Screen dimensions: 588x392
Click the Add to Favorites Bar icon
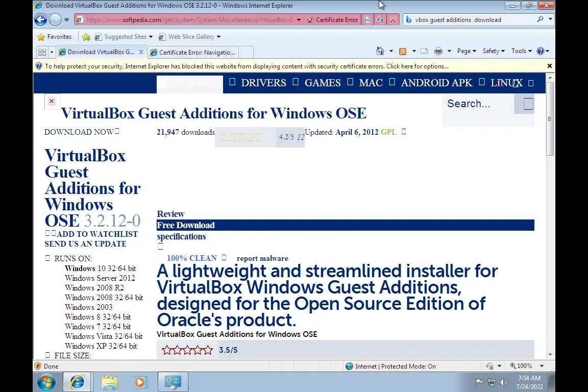86,37
